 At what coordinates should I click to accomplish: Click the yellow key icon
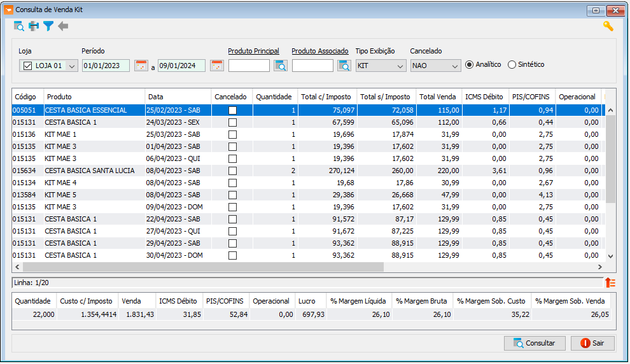(608, 27)
